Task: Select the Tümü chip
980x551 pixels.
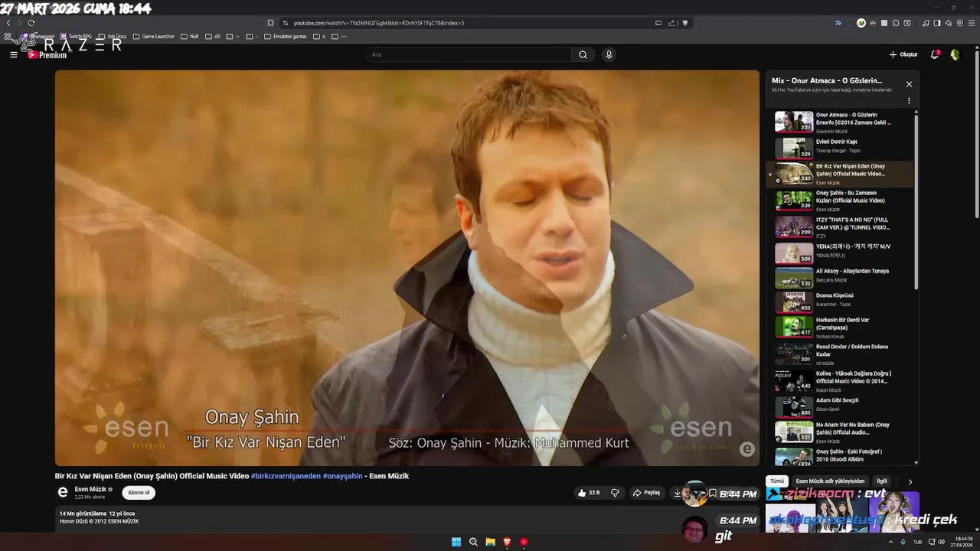Action: pyautogui.click(x=777, y=481)
